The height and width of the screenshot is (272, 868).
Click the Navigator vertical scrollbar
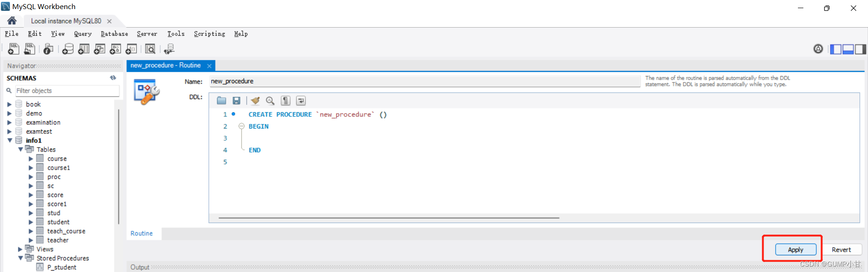(118, 166)
